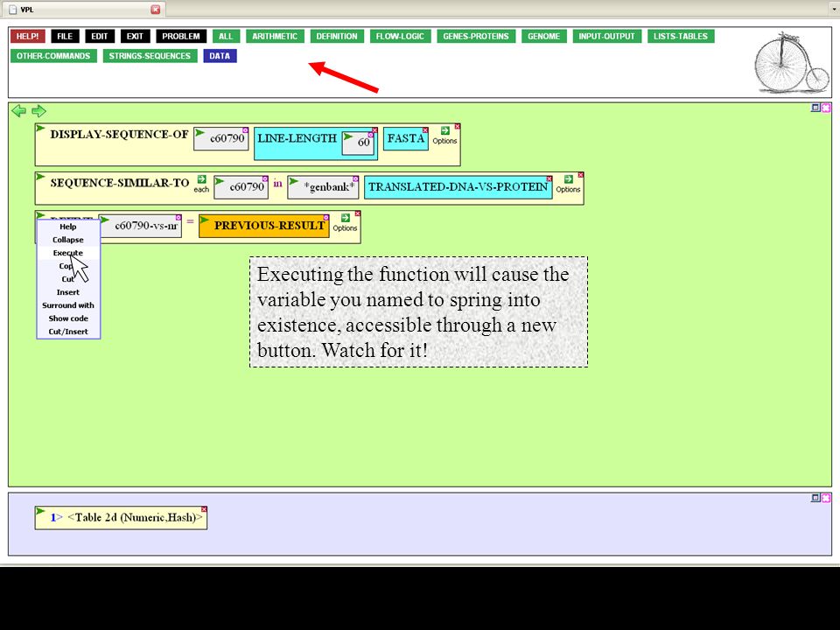Open the INPUT-OUTPUT palette

coord(606,36)
